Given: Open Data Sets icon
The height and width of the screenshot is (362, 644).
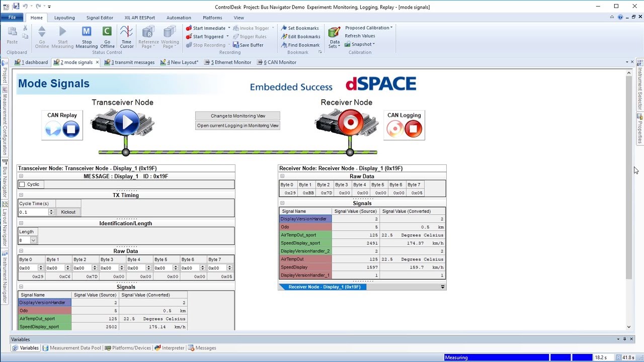Looking at the screenshot, I should [334, 37].
